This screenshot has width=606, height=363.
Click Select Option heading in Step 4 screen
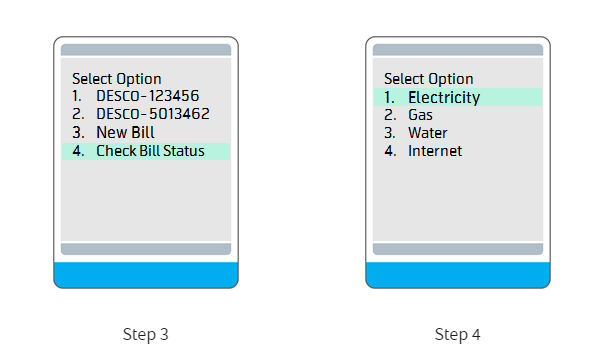click(x=429, y=79)
